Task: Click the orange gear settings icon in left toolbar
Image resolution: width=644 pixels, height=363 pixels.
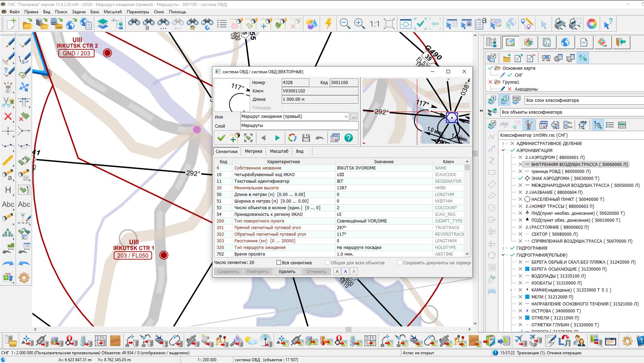Action: (24, 278)
